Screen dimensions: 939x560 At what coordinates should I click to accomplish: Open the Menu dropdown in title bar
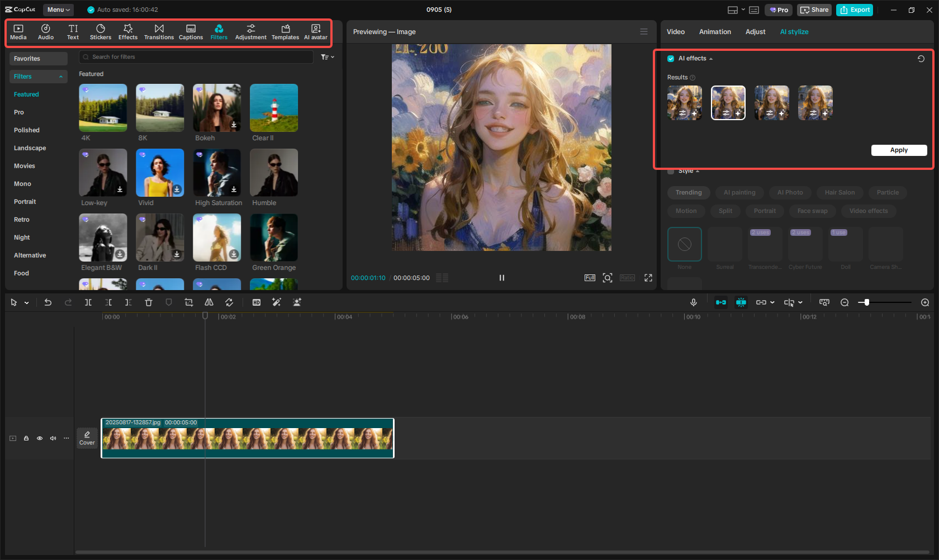click(x=58, y=10)
